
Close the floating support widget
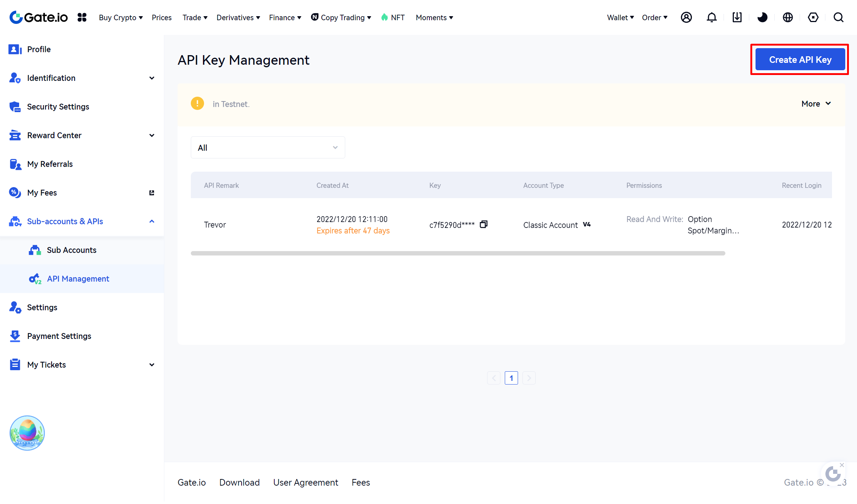pos(842,465)
